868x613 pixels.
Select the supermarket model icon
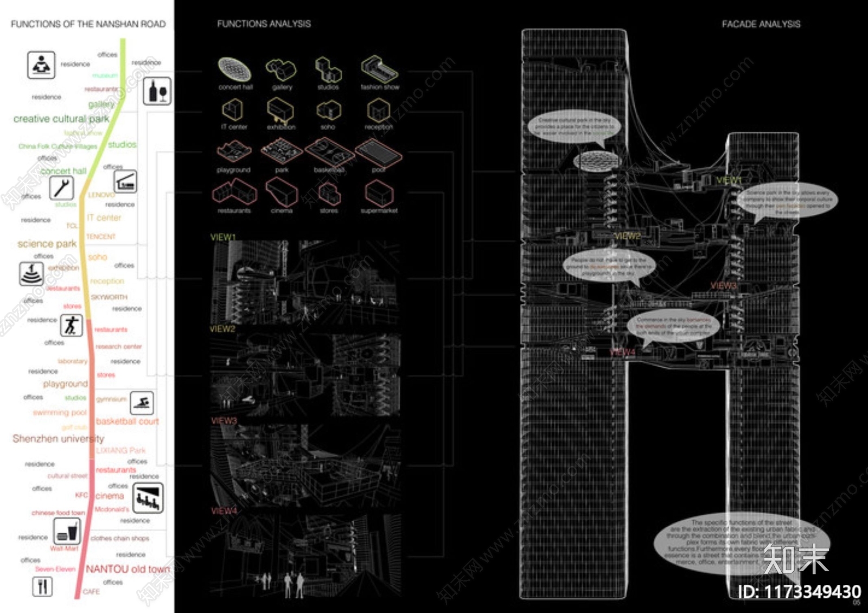point(379,193)
